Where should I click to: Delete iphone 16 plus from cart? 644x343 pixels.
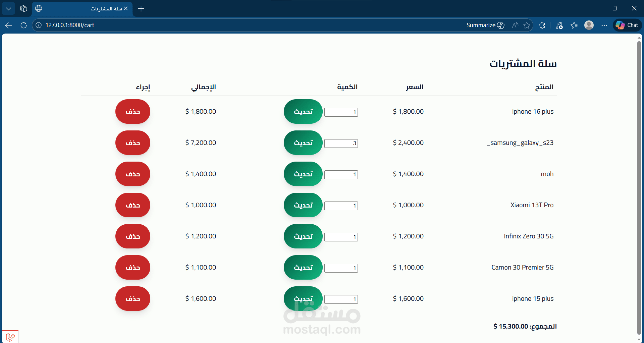pyautogui.click(x=133, y=112)
